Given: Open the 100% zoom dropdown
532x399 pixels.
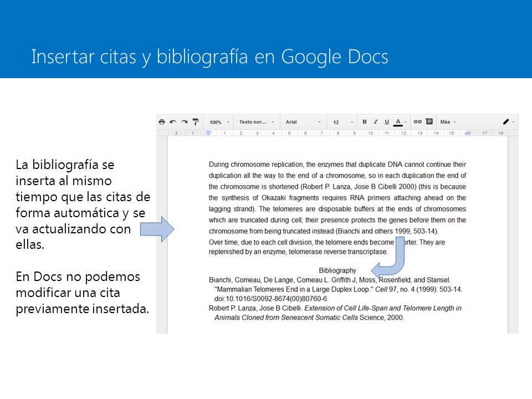Looking at the screenshot, I should [x=219, y=122].
